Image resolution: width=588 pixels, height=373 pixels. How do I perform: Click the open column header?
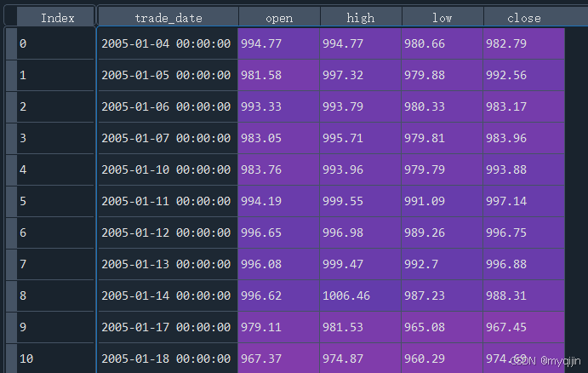point(279,17)
